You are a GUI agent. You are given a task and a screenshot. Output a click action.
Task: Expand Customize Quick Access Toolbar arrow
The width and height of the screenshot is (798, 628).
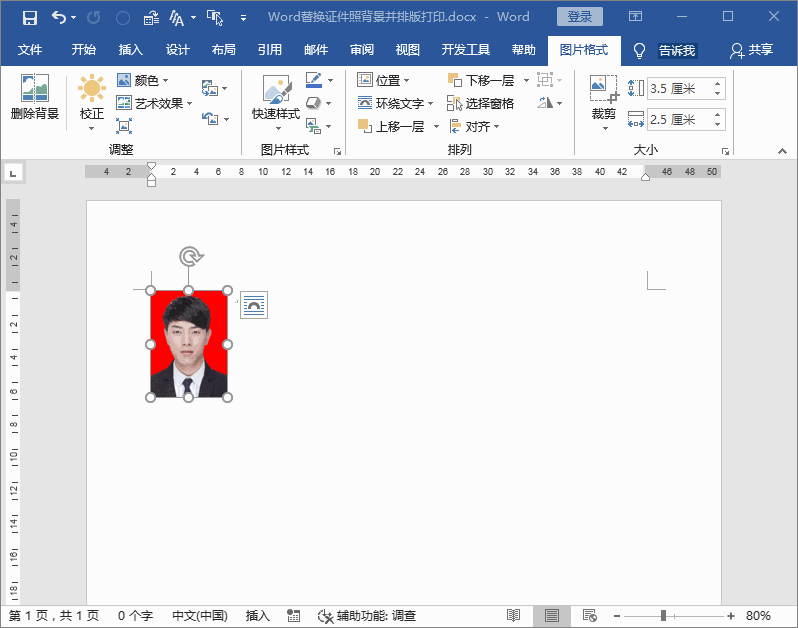243,18
